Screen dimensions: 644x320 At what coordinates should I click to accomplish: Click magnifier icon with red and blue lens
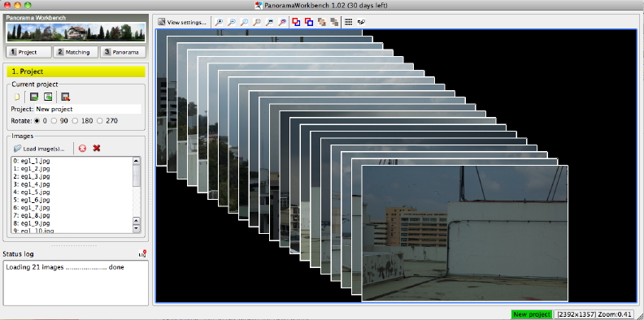283,22
